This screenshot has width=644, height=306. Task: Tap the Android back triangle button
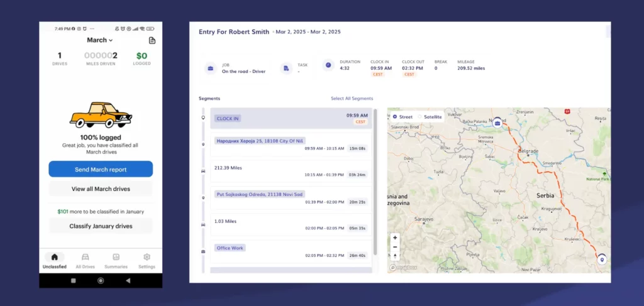pyautogui.click(x=128, y=280)
